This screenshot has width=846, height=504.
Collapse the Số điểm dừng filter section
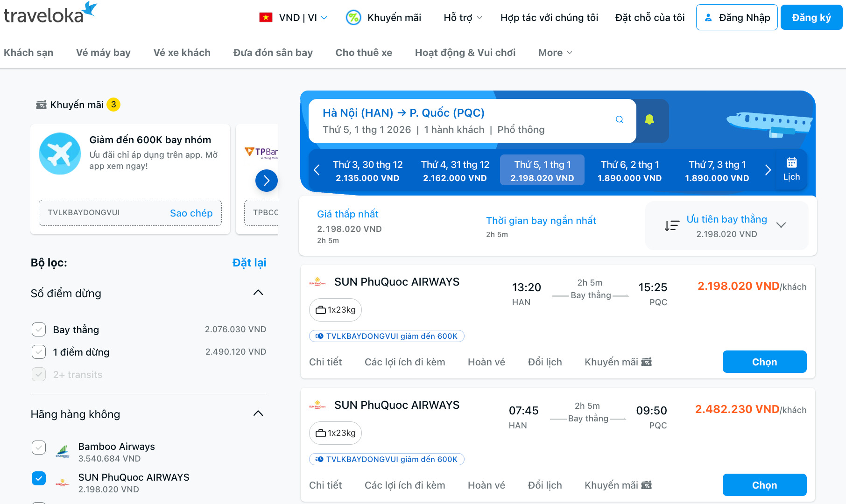[258, 293]
